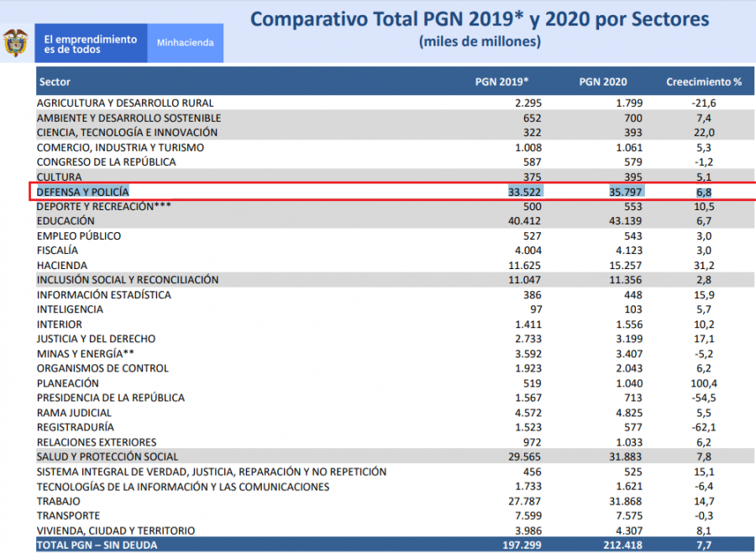This screenshot has width=756, height=554.
Task: Click the 43.139 value for Educación
Action: tap(626, 221)
